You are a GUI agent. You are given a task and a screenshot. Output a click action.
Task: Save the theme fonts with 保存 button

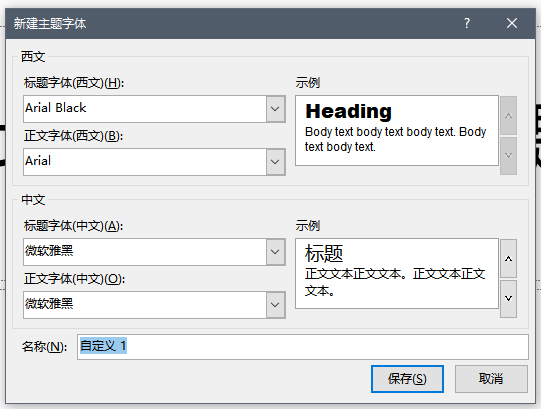pyautogui.click(x=407, y=379)
